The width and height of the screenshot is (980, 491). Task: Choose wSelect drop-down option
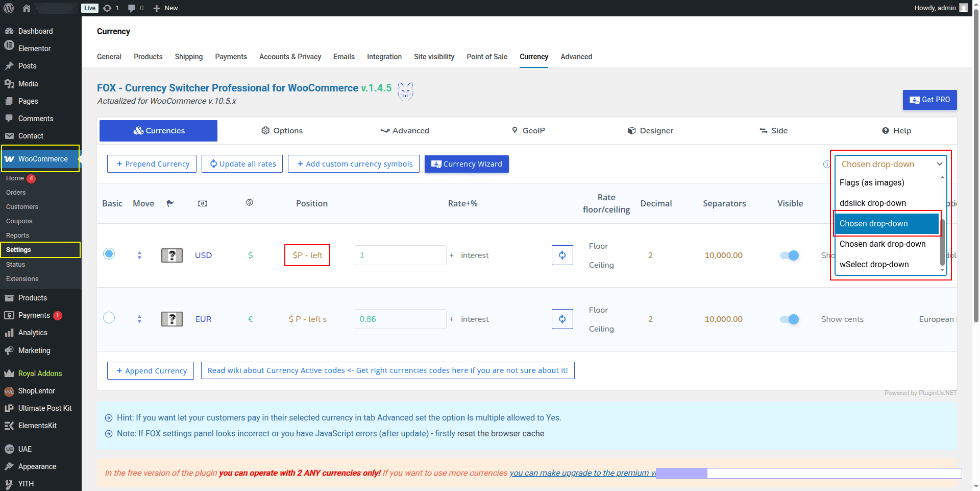point(874,265)
